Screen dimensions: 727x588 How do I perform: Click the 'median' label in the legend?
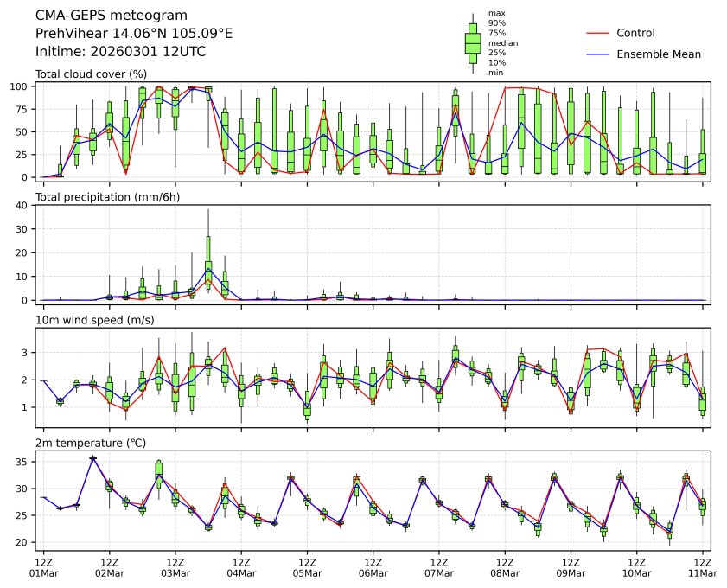point(502,42)
